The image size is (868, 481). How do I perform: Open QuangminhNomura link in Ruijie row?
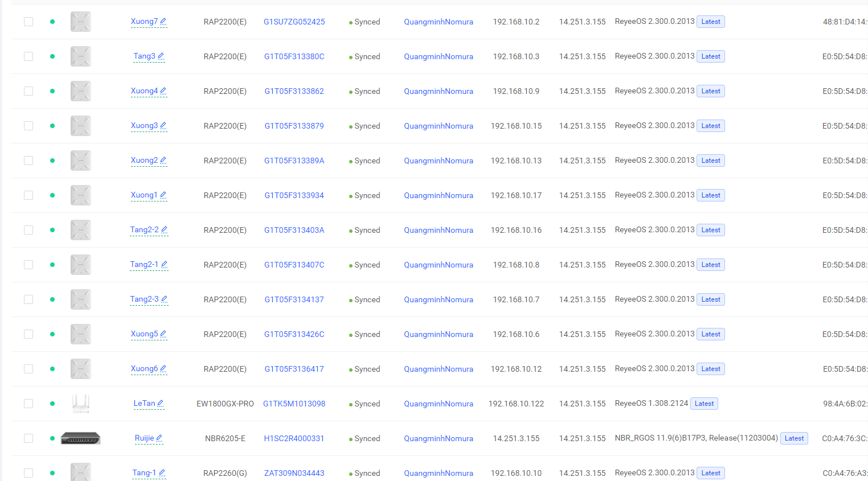click(x=439, y=438)
